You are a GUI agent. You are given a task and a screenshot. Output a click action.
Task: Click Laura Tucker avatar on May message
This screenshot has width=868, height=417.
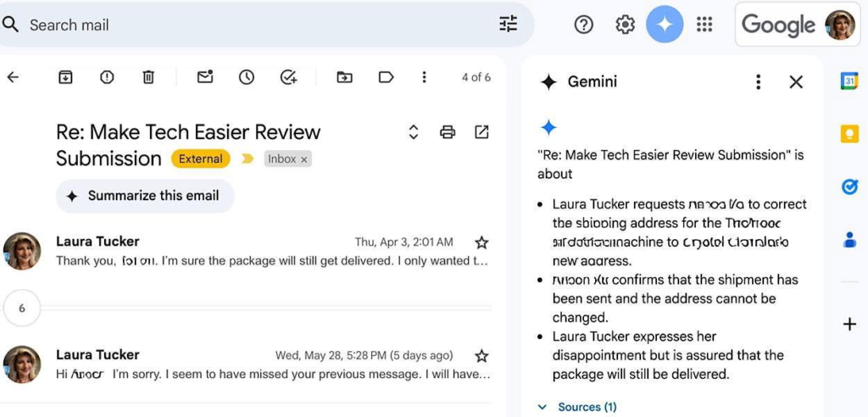click(x=22, y=364)
